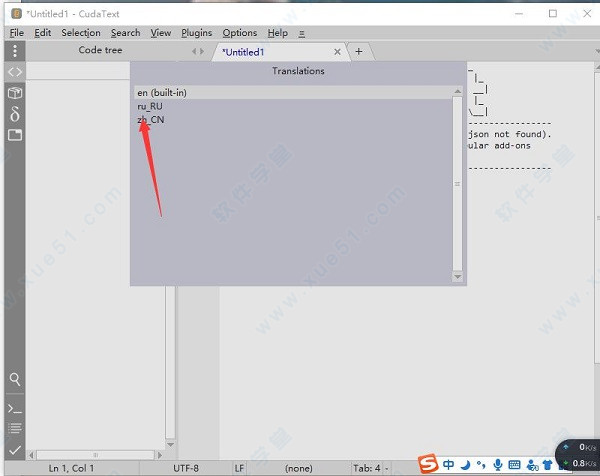Open the Help menu

click(277, 33)
